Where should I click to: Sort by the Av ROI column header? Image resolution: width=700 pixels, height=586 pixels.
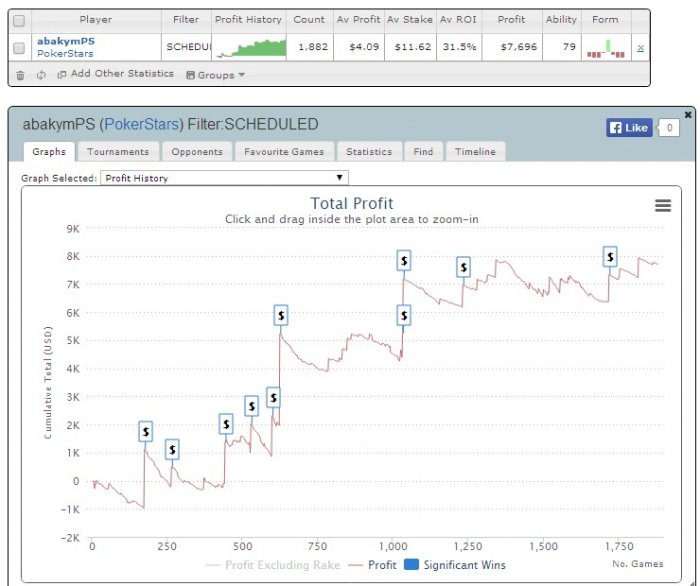[x=458, y=20]
